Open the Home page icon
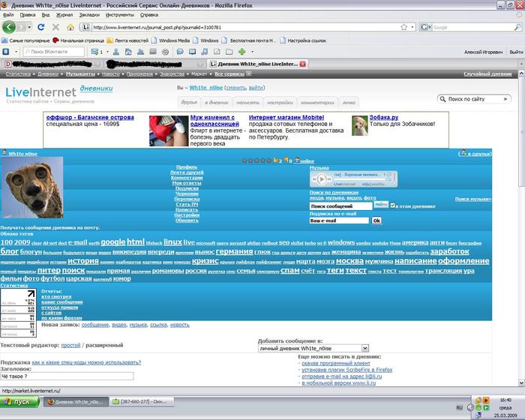The width and height of the screenshot is (525, 420). coord(70,27)
